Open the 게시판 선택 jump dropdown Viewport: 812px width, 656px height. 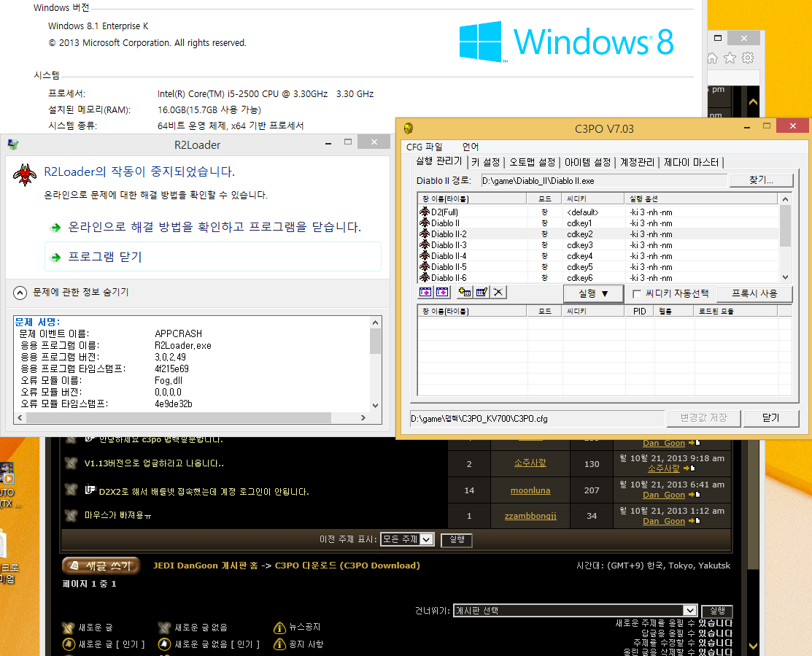click(x=574, y=611)
